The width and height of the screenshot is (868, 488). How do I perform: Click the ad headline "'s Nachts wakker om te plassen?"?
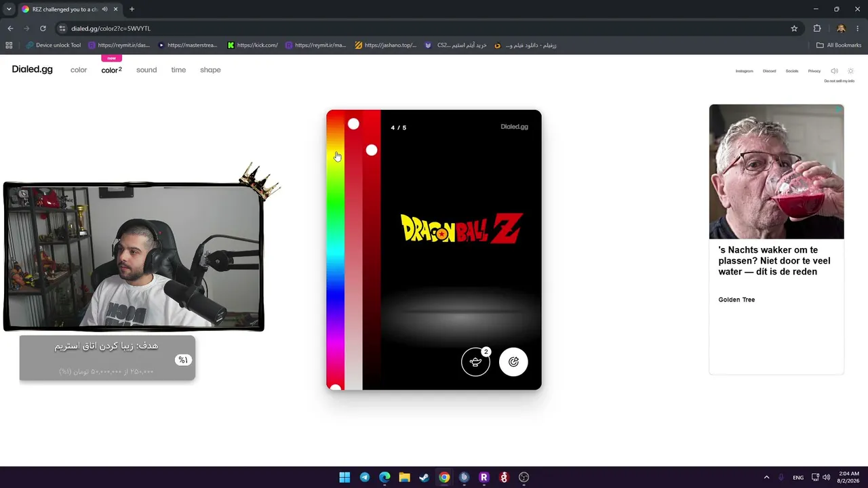pyautogui.click(x=774, y=261)
